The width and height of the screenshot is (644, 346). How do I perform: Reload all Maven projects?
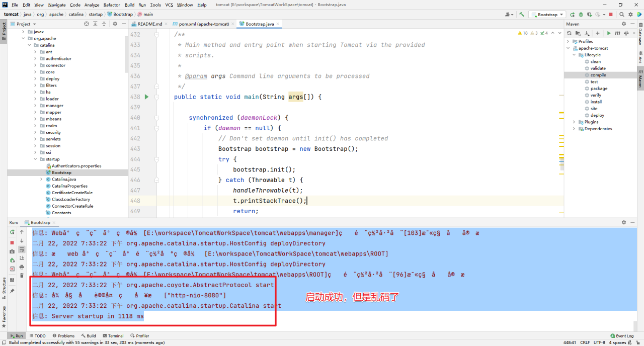(x=570, y=33)
